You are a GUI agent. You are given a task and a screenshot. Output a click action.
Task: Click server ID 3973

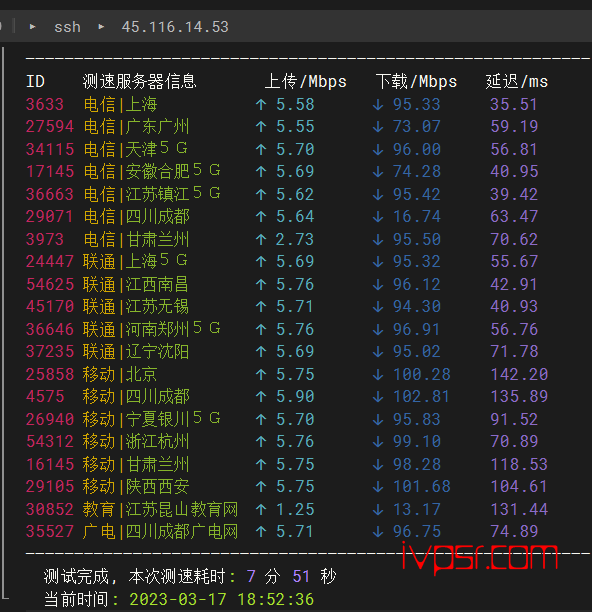click(x=44, y=239)
